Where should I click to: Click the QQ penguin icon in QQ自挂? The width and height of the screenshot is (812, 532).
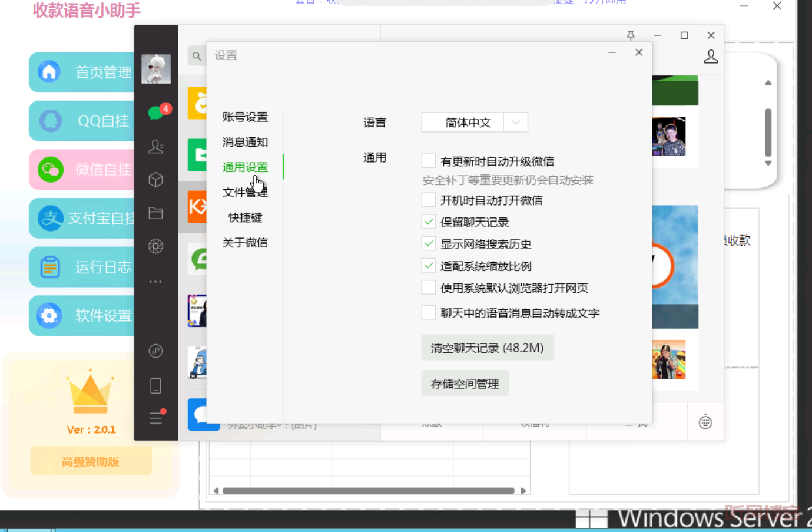(x=50, y=121)
